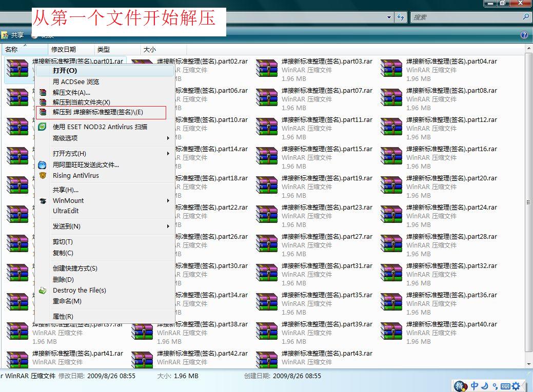Click the Rising AntiVirus shield icon
The image size is (533, 392).
coord(42,175)
